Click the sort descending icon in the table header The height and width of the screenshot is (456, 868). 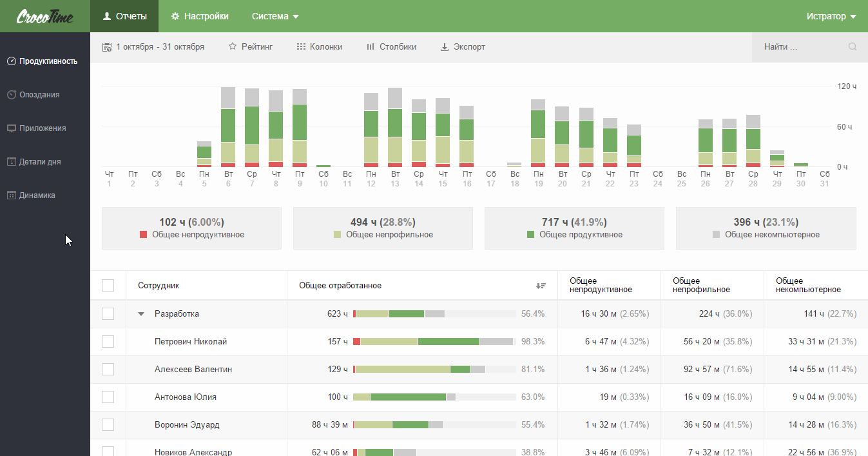coord(541,286)
